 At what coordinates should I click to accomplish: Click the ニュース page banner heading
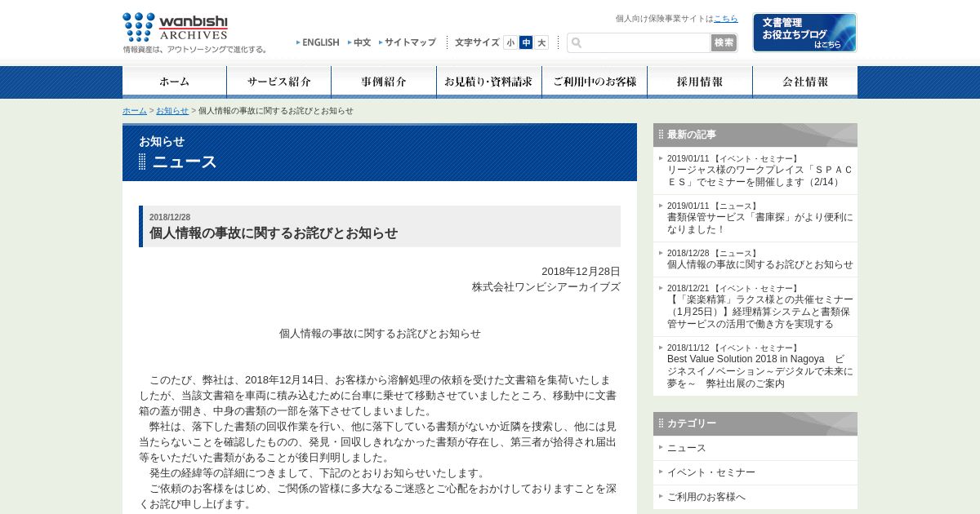tap(185, 162)
